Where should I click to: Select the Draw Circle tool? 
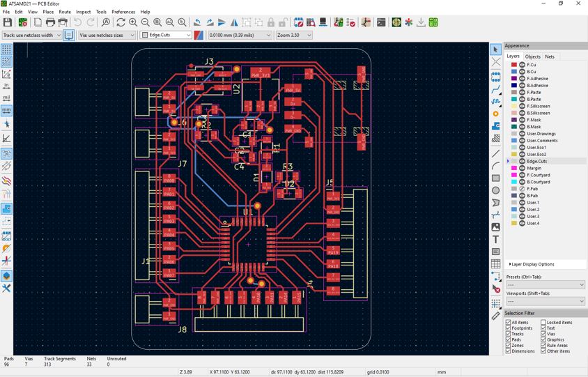point(496,190)
